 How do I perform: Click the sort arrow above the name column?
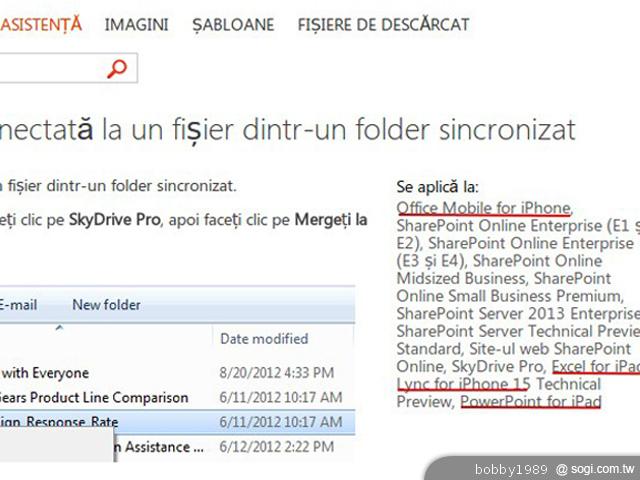tap(59, 328)
